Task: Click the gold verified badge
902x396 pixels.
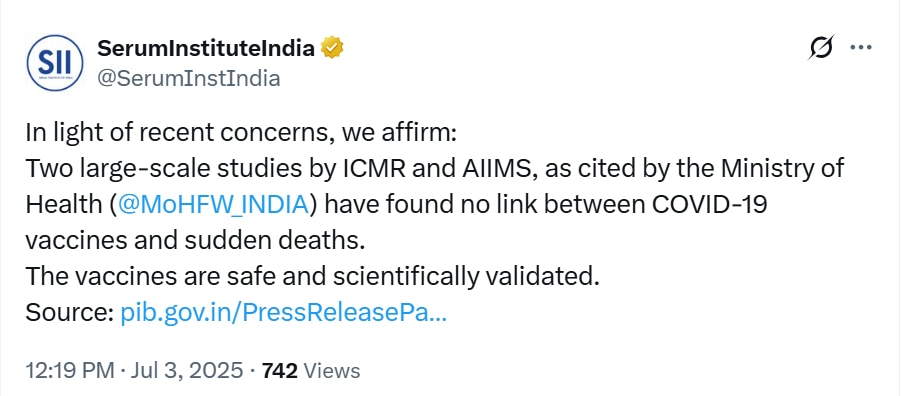Action: [x=332, y=48]
